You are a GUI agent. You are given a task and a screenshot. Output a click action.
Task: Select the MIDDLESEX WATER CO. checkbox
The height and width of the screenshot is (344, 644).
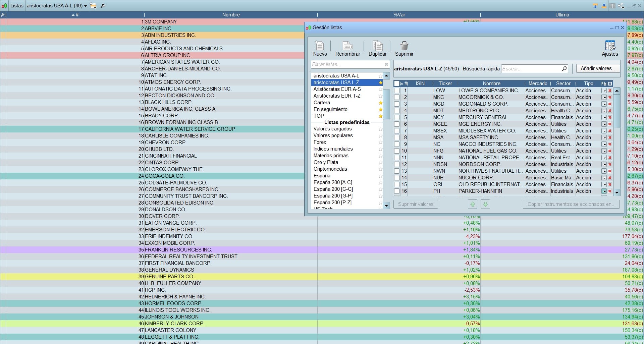[x=397, y=131]
